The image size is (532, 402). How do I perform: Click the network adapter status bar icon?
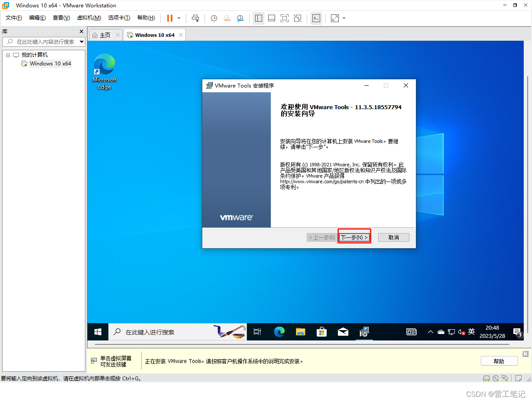click(x=505, y=378)
